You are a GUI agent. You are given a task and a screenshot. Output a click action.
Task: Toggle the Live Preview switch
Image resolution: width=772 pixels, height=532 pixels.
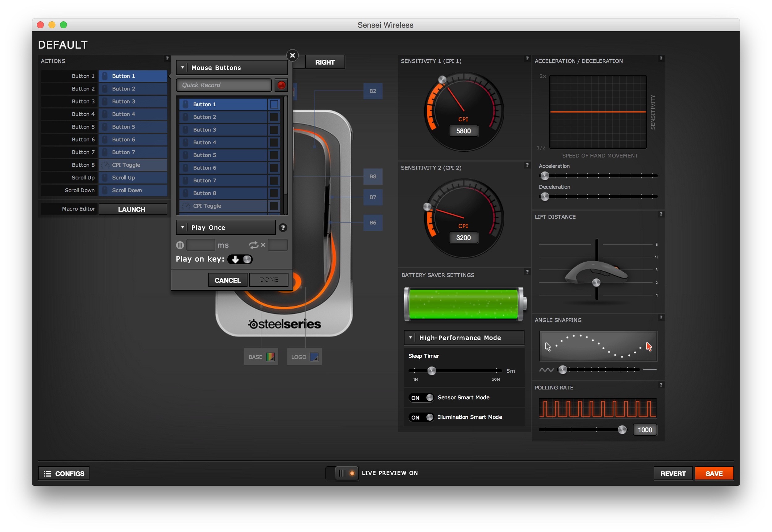[342, 473]
